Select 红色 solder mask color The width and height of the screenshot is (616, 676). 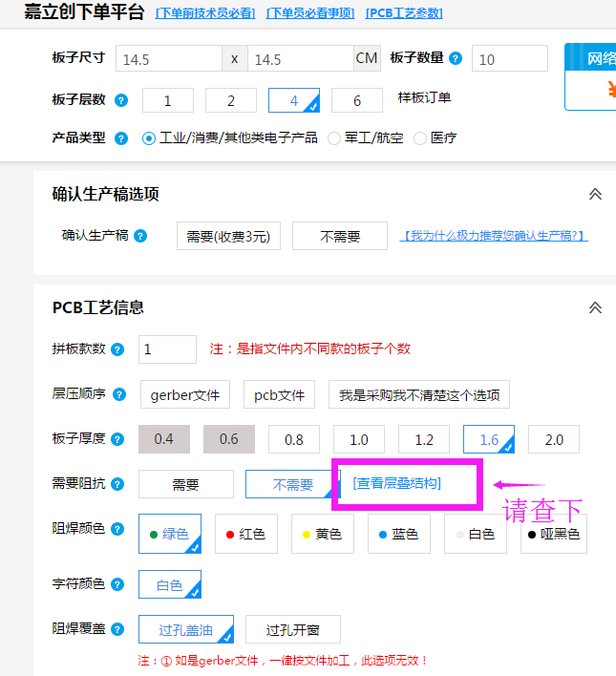tap(246, 534)
